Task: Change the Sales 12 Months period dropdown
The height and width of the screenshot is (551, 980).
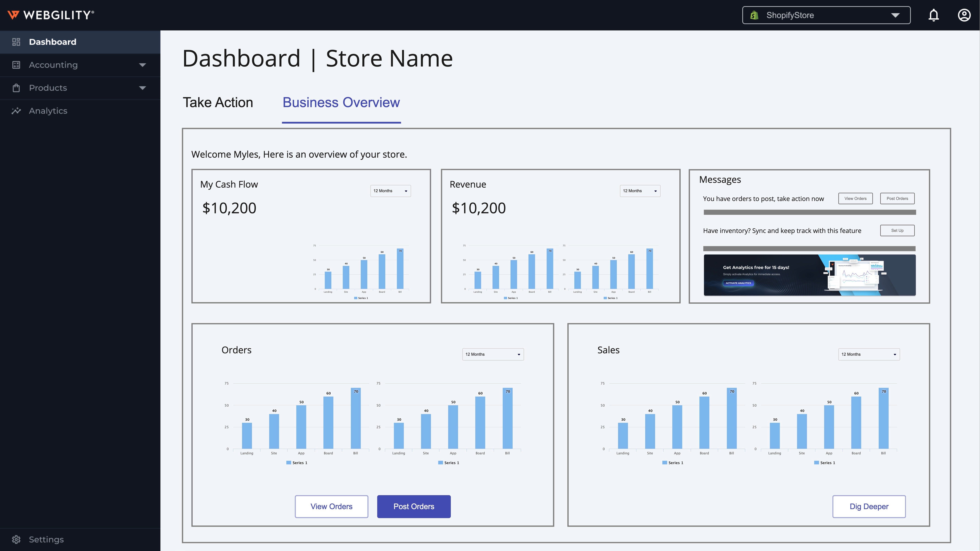Action: click(868, 354)
